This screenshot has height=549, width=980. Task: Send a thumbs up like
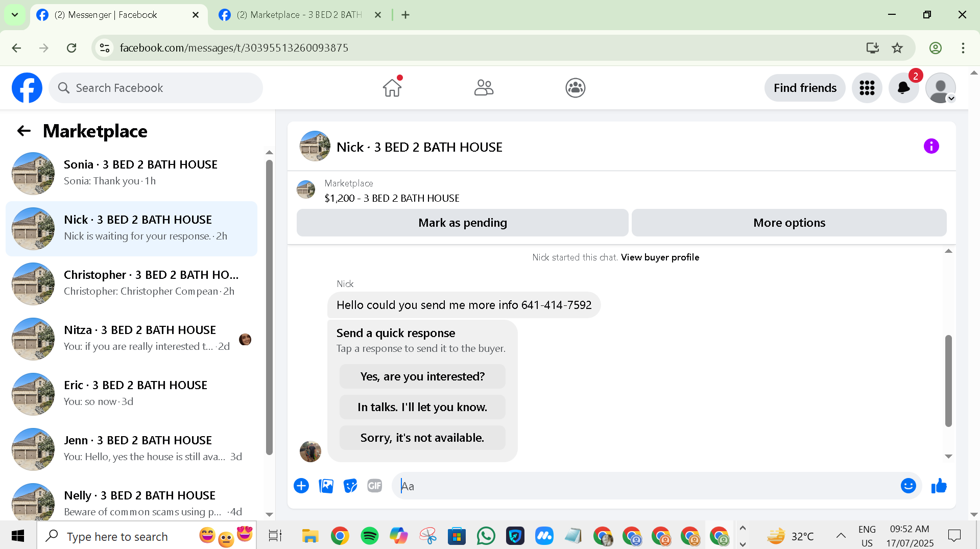(x=939, y=486)
